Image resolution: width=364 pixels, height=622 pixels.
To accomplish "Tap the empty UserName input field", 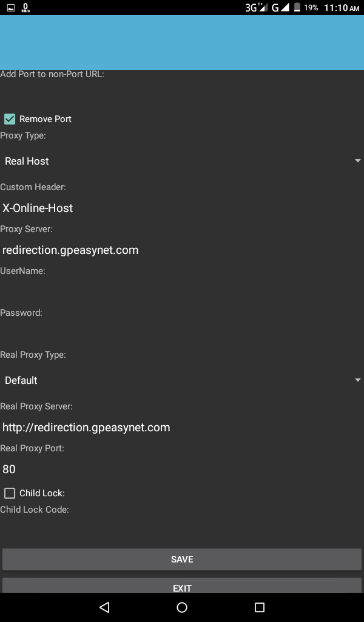I will tap(182, 292).
